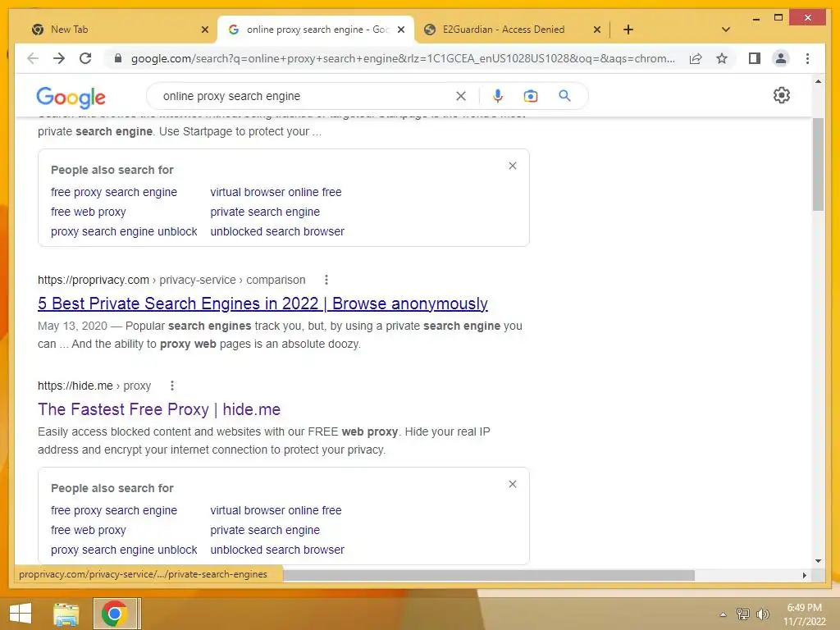Open the new tab plus button

point(628,30)
